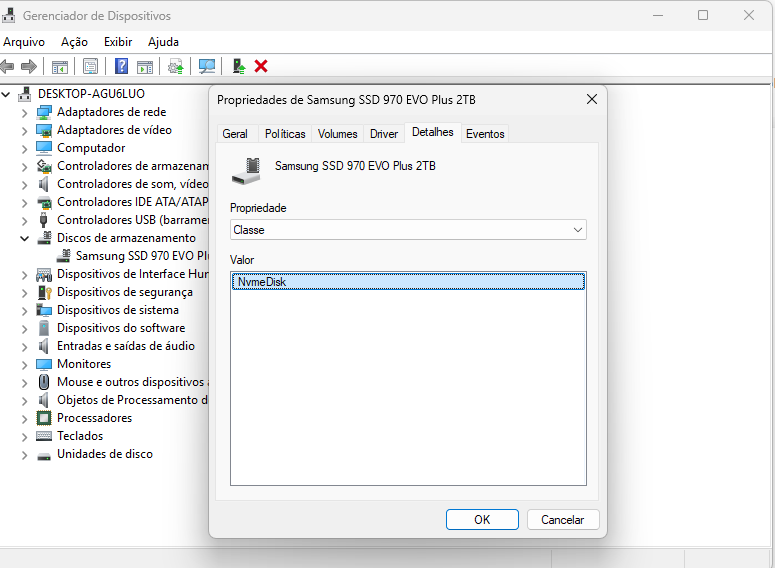
Task: Expand the Teclados node
Action: (24, 437)
